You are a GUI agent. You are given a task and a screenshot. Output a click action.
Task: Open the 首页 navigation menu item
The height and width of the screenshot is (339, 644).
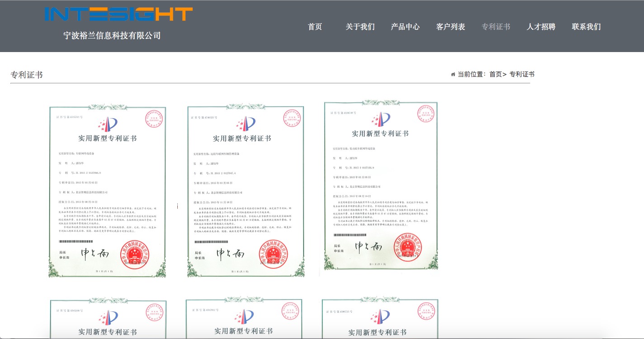click(315, 27)
